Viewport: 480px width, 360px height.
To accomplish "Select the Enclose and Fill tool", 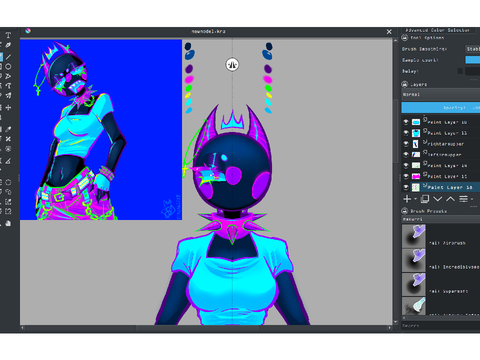I will (x=8, y=149).
